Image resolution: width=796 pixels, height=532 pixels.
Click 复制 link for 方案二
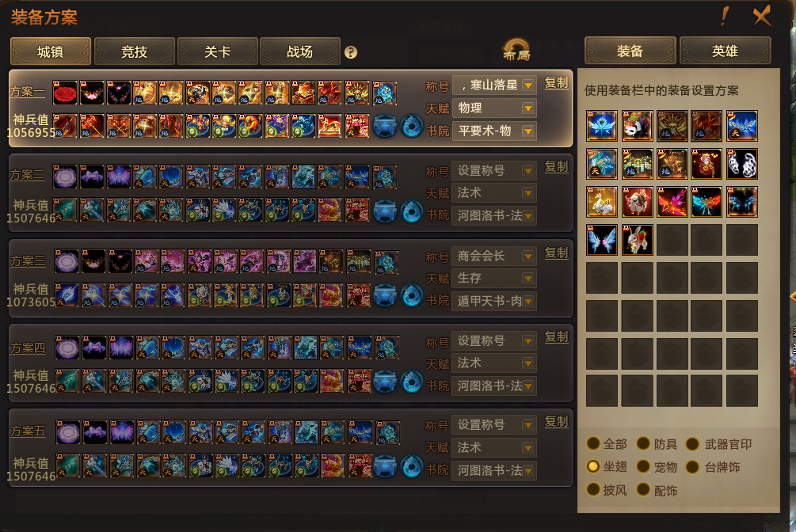tap(556, 166)
